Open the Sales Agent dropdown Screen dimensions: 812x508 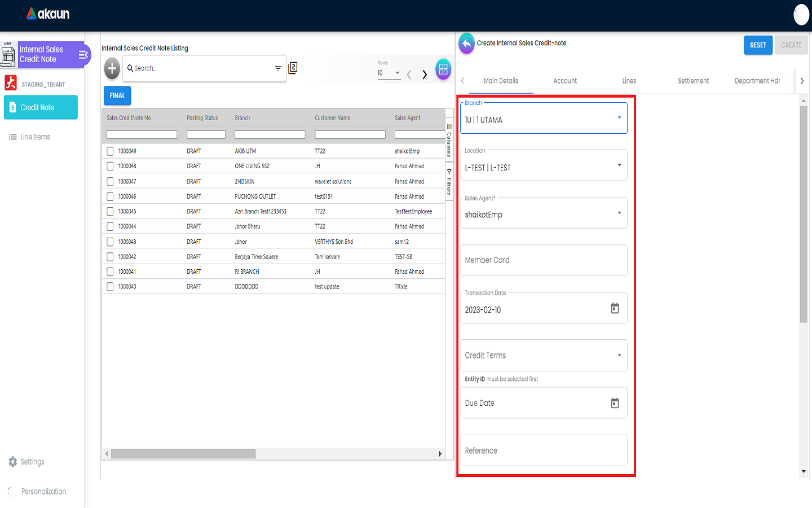click(619, 213)
